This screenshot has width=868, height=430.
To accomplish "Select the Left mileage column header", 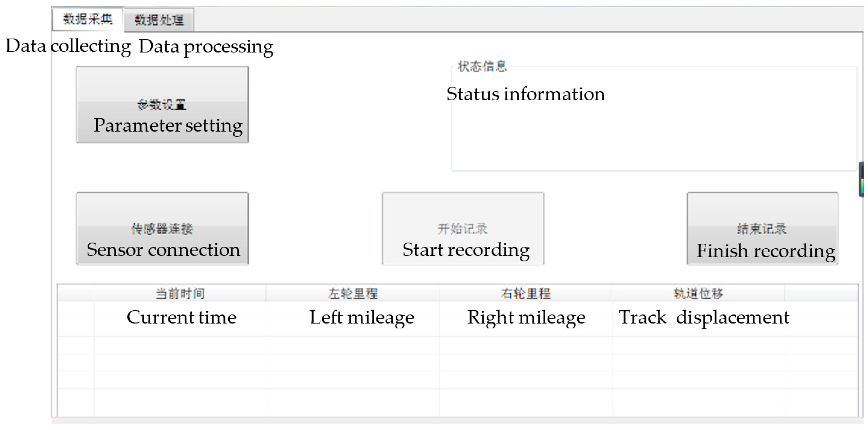I will [x=353, y=293].
